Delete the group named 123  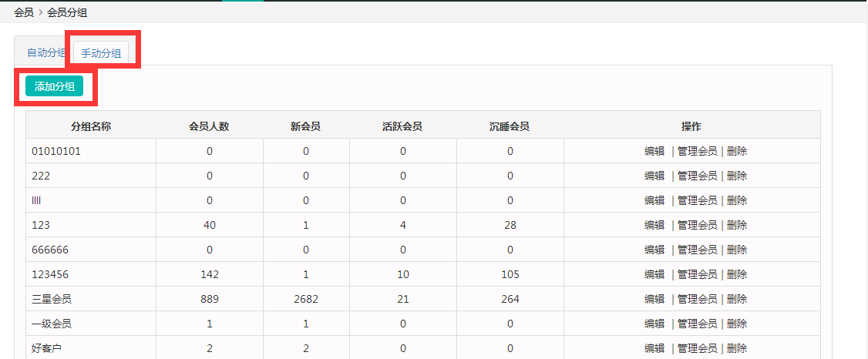[x=736, y=225]
